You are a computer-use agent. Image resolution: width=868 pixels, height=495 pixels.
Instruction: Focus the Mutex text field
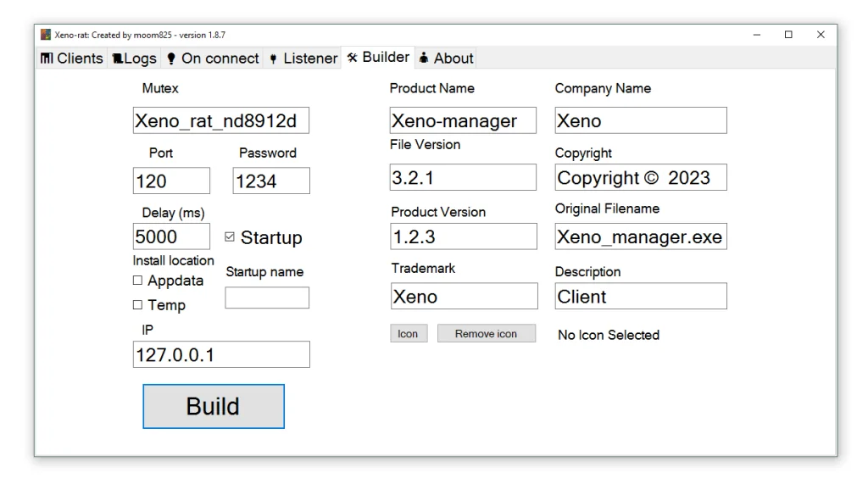(220, 120)
